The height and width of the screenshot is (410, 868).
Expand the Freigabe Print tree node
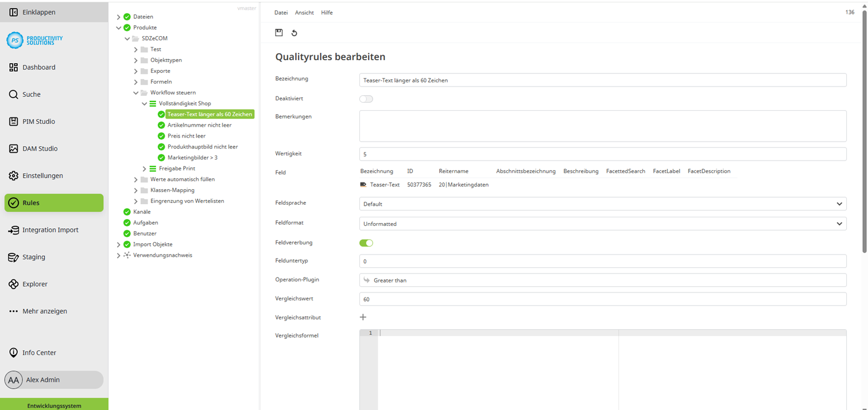coord(145,169)
